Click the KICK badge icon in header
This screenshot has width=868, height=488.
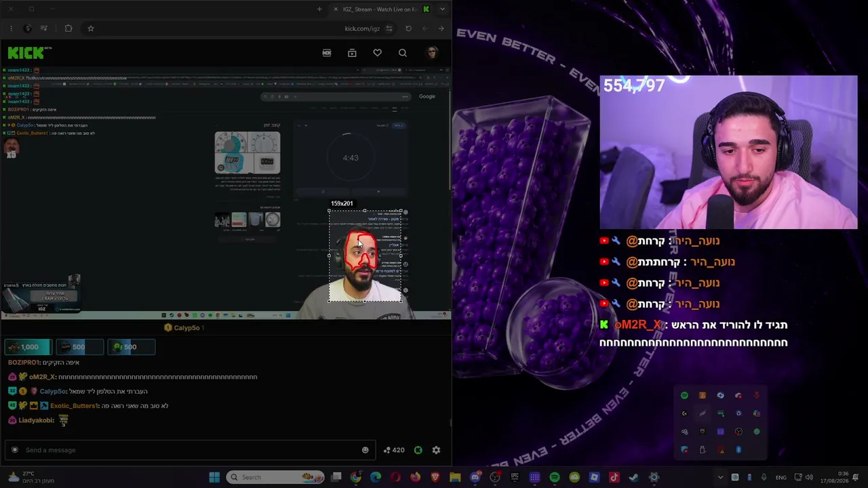327,53
